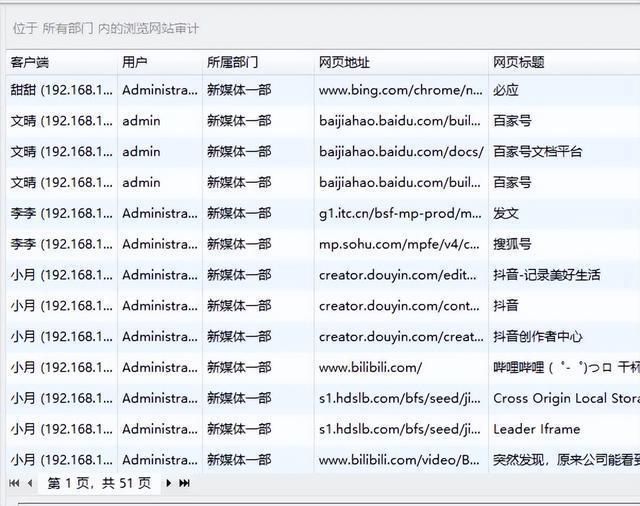
Task: Select the s1.hdslb.com address in Leader Iframe row
Action: coord(401,429)
